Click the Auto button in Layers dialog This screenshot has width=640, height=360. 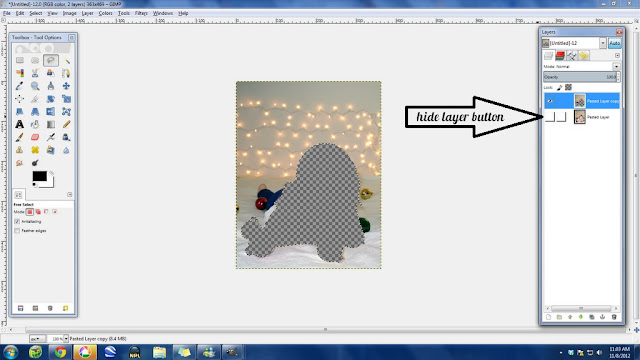tap(614, 43)
